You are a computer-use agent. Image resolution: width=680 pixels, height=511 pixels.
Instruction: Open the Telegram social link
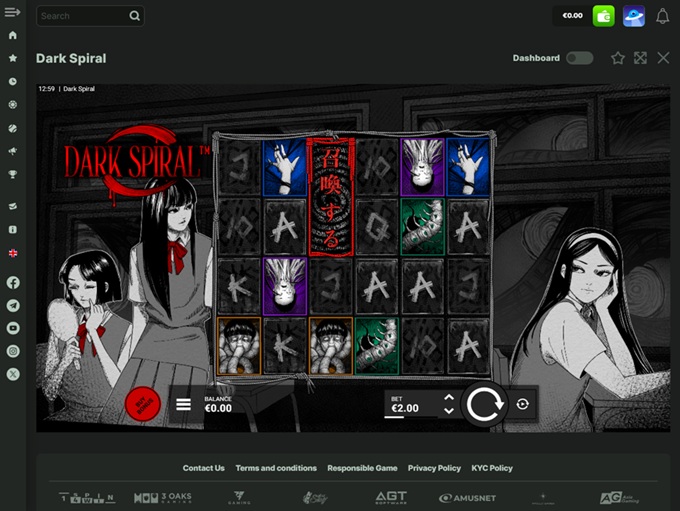(13, 305)
